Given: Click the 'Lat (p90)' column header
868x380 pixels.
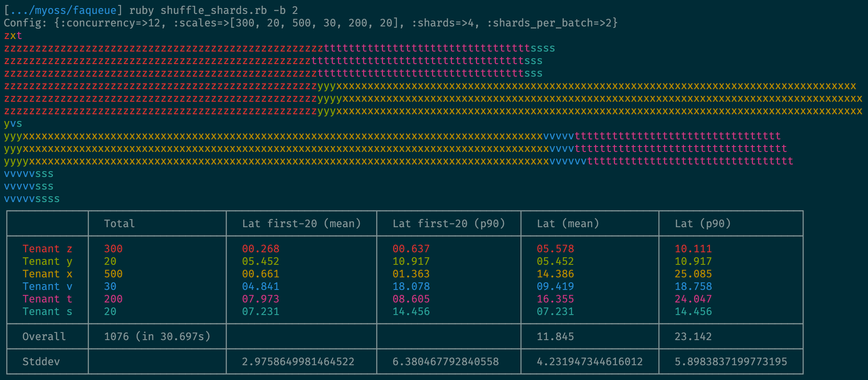Looking at the screenshot, I should pyautogui.click(x=703, y=224).
